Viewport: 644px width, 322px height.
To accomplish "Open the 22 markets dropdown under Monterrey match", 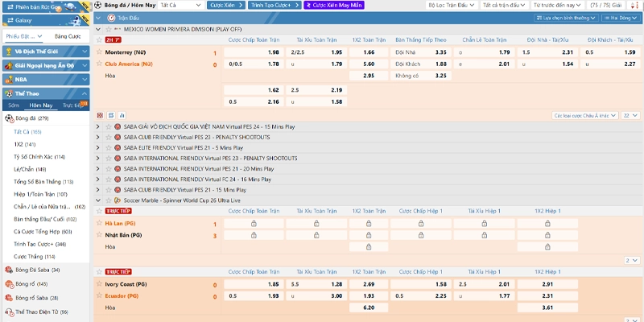I will coord(630,115).
